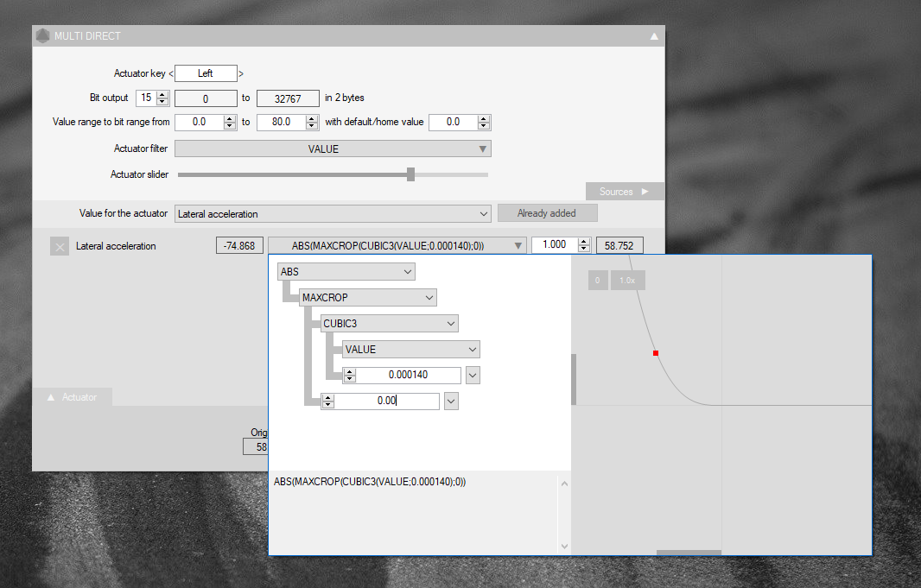The image size is (921, 588).
Task: Click the next actuator key arrow
Action: pos(241,74)
